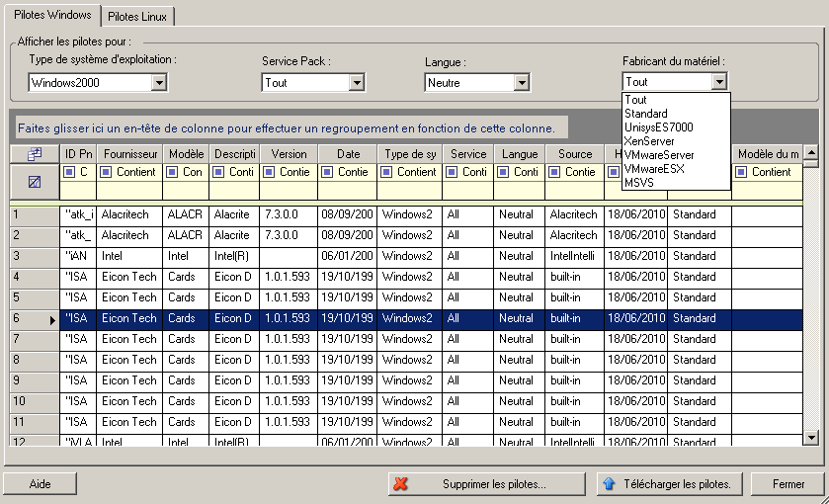Click filter operator icon in Source column

click(554, 172)
